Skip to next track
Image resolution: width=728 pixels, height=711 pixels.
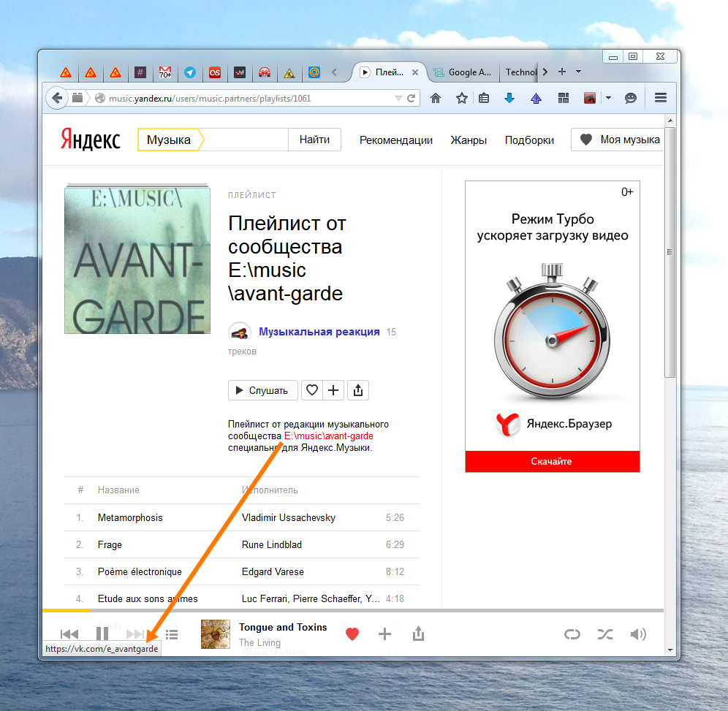(135, 634)
